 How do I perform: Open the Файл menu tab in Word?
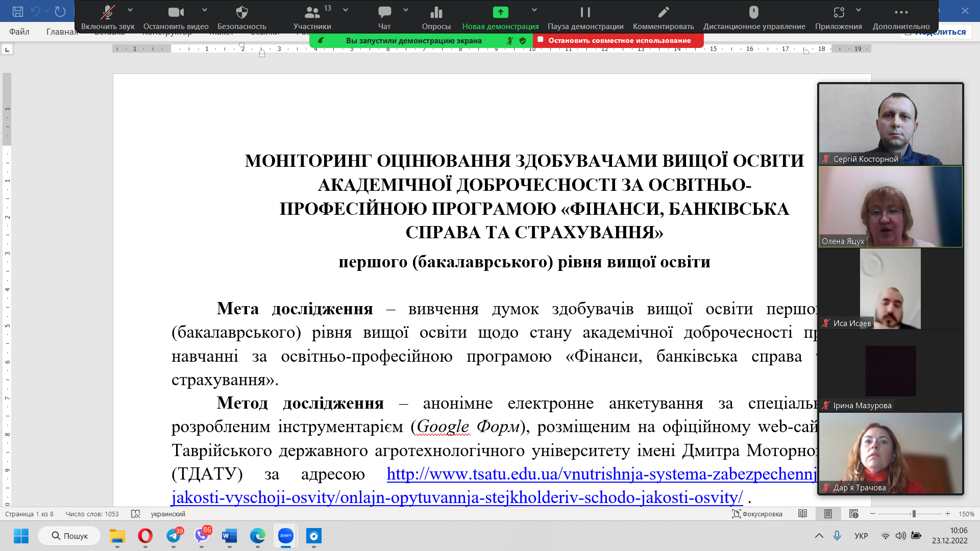coord(19,32)
